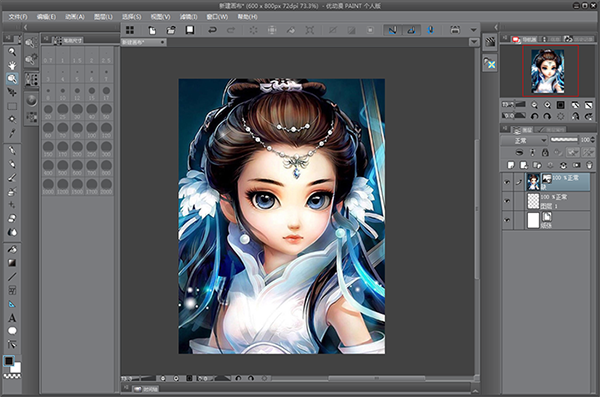The height and width of the screenshot is (397, 600).
Task: Select the rectangle Selection area tool
Action: pyautogui.click(x=12, y=106)
